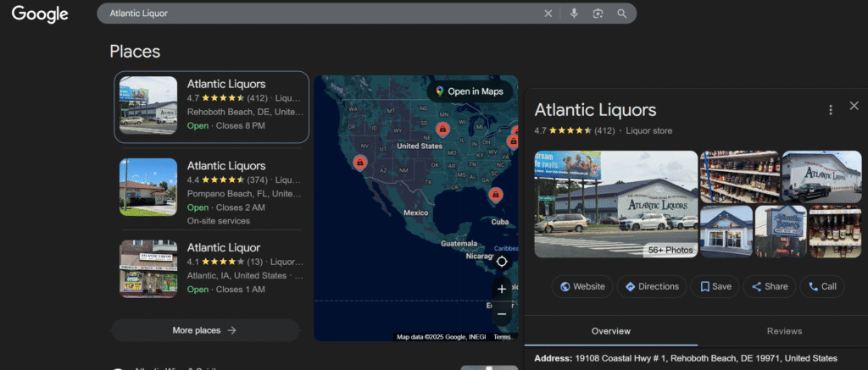Click the address text 19108 Coastal Hwy

(x=706, y=358)
